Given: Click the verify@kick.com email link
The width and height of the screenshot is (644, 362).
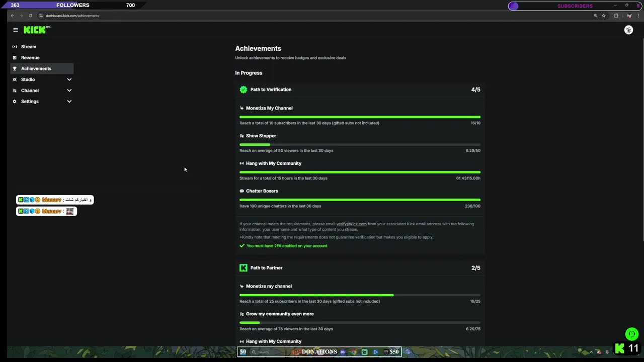Looking at the screenshot, I should click(x=351, y=224).
